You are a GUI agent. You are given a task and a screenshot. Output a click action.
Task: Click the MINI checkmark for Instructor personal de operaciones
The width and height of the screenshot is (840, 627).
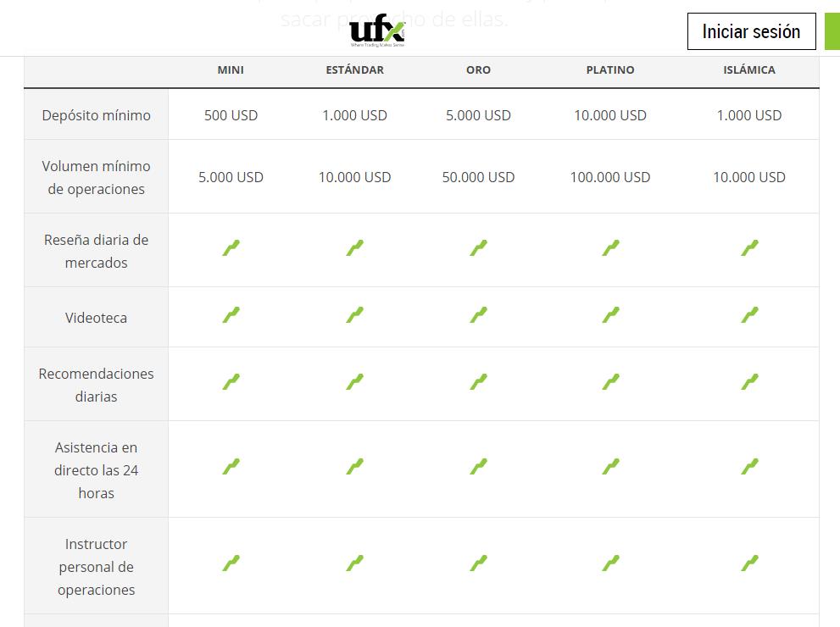pyautogui.click(x=231, y=562)
